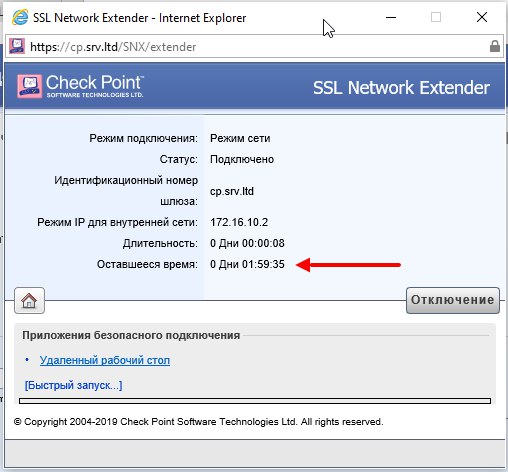Click the progress bar below quick launch
508x472 pixels.
[x=255, y=401]
